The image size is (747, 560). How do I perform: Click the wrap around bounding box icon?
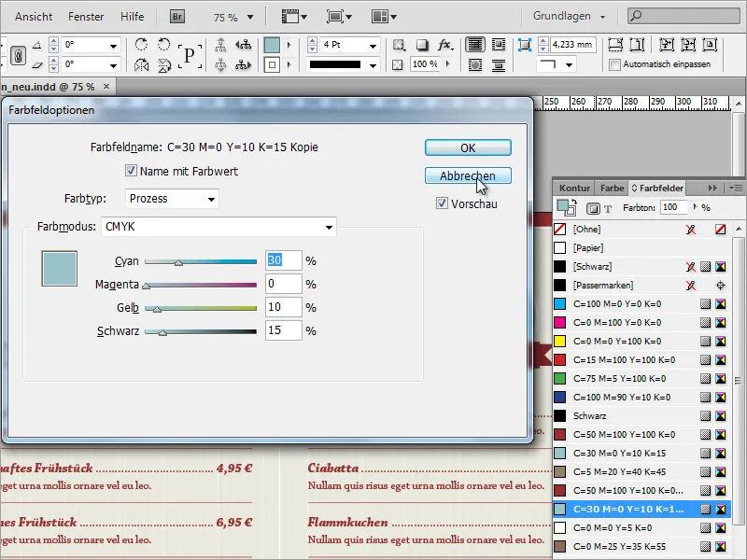499,45
